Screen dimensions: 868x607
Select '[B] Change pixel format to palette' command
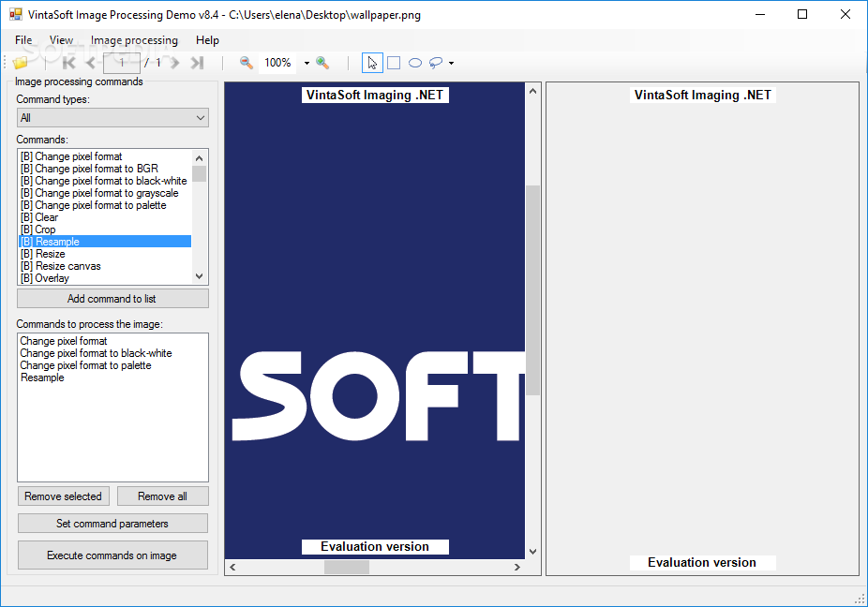tap(105, 205)
